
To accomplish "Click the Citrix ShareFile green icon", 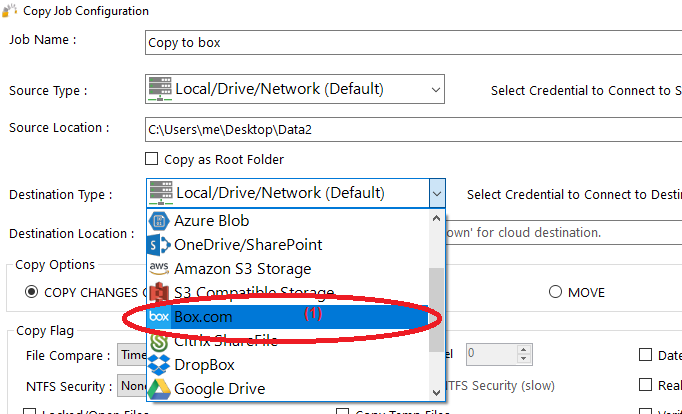I will point(159,342).
